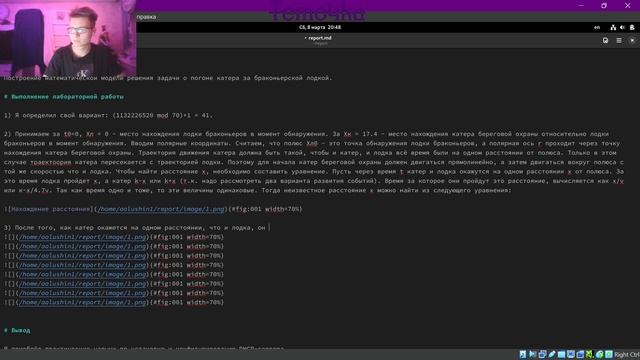Click the volume icon in GNOME top bar
This screenshot has width=640, height=360.
(622, 27)
